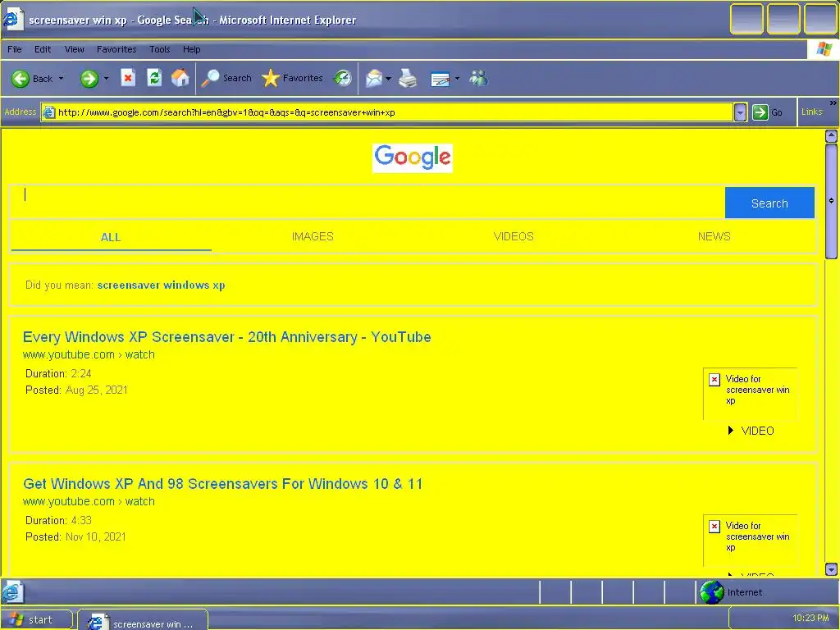Click 'Duration: 2:24' text
Screen dimensions: 840x630
coord(58,373)
